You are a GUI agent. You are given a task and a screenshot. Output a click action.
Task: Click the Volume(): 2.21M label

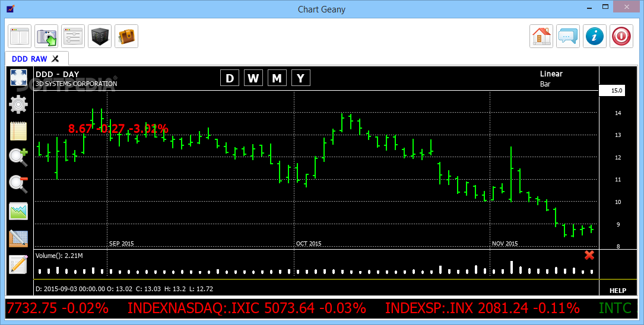click(59, 256)
